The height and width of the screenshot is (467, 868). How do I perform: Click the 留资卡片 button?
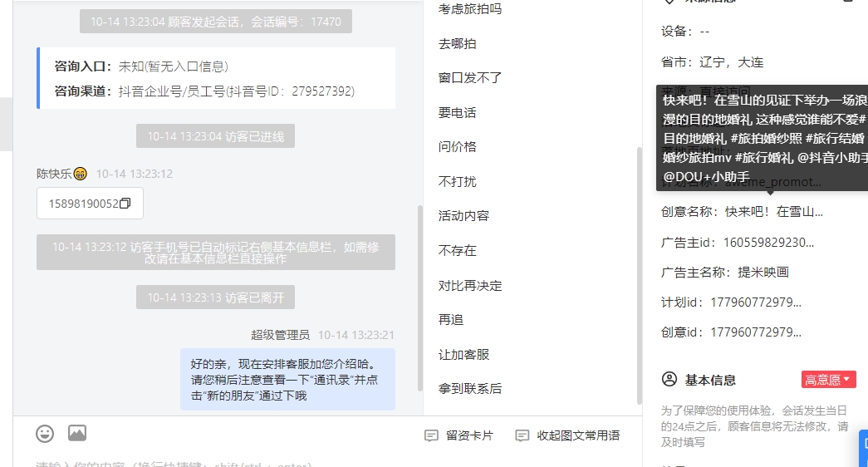pos(459,436)
